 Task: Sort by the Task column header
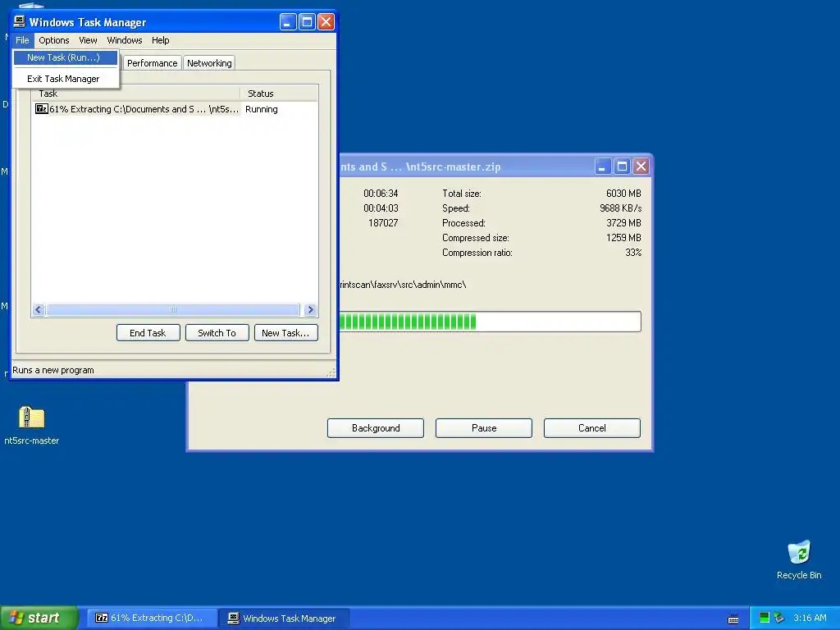pyautogui.click(x=136, y=94)
